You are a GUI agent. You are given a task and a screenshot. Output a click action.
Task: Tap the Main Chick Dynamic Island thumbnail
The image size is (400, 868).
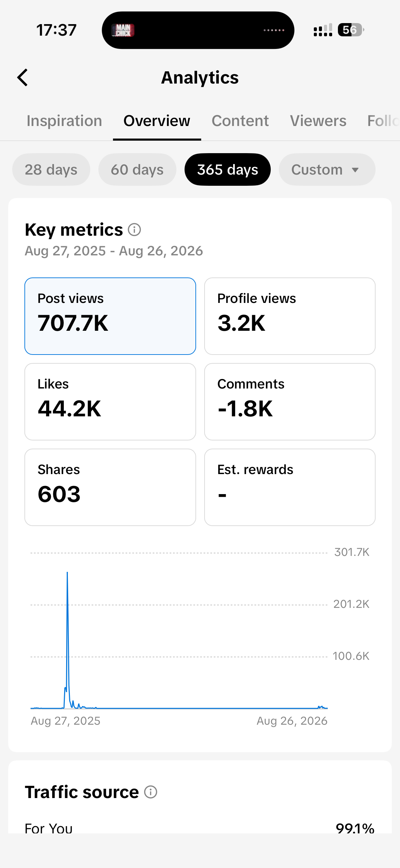[123, 30]
